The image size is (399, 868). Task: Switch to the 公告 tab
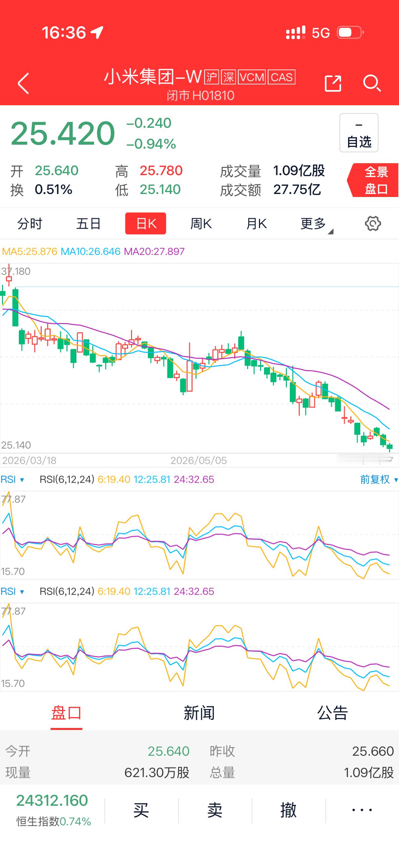332,713
